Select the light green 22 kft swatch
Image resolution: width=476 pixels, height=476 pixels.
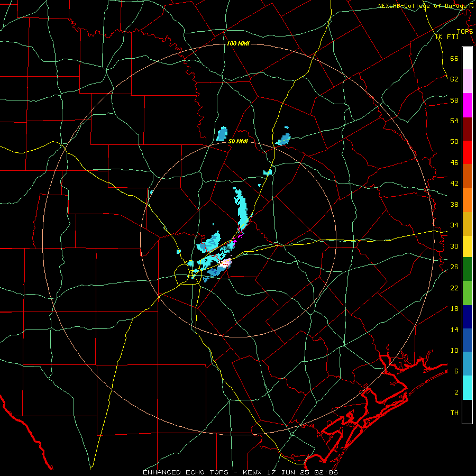point(467,293)
